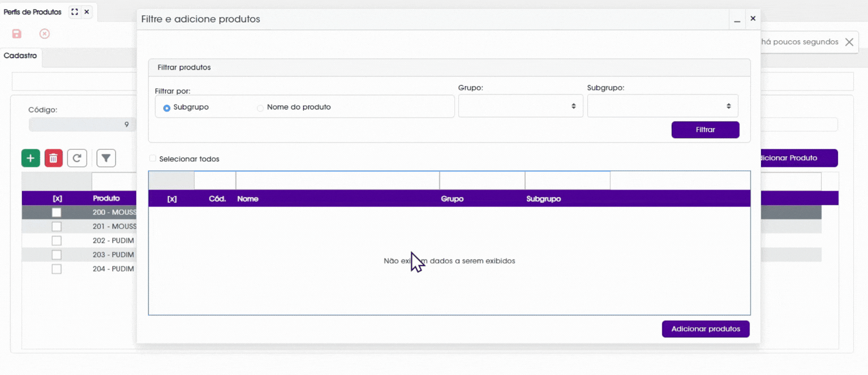This screenshot has height=375, width=868.
Task: Close the Filtre e adicione produtos dialog
Action: coord(753,19)
